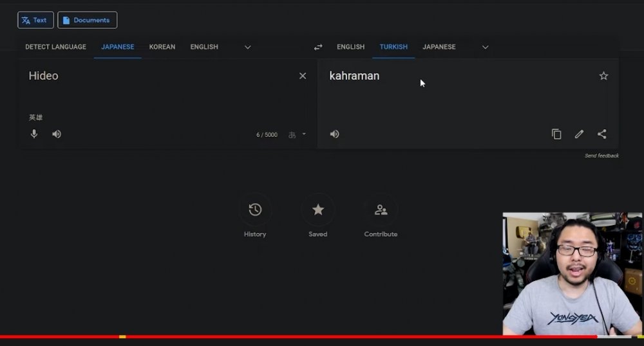644x346 pixels.
Task: Select Korean as the source language
Action: point(162,47)
